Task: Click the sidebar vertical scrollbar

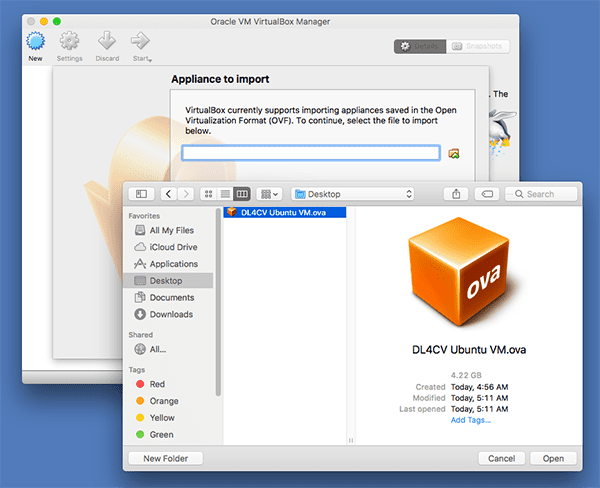Action: tap(218, 302)
